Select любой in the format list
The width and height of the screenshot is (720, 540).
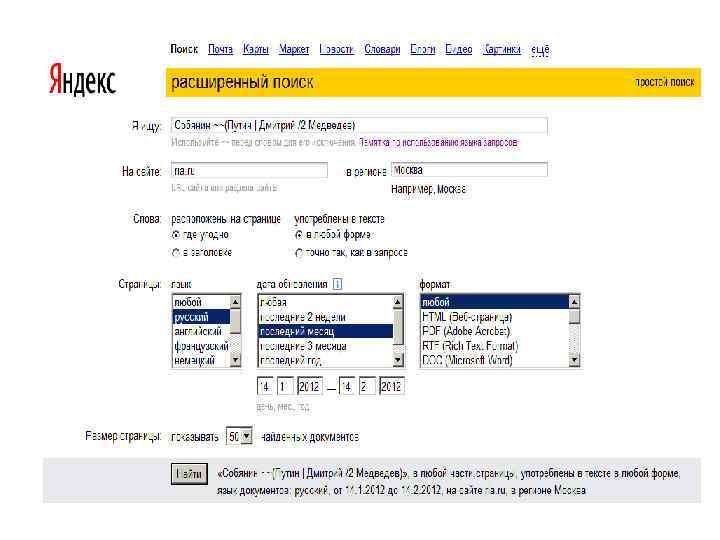click(495, 302)
